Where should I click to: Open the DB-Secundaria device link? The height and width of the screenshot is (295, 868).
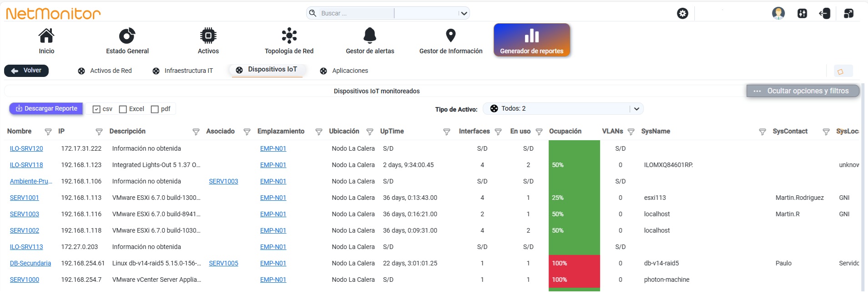tap(30, 263)
